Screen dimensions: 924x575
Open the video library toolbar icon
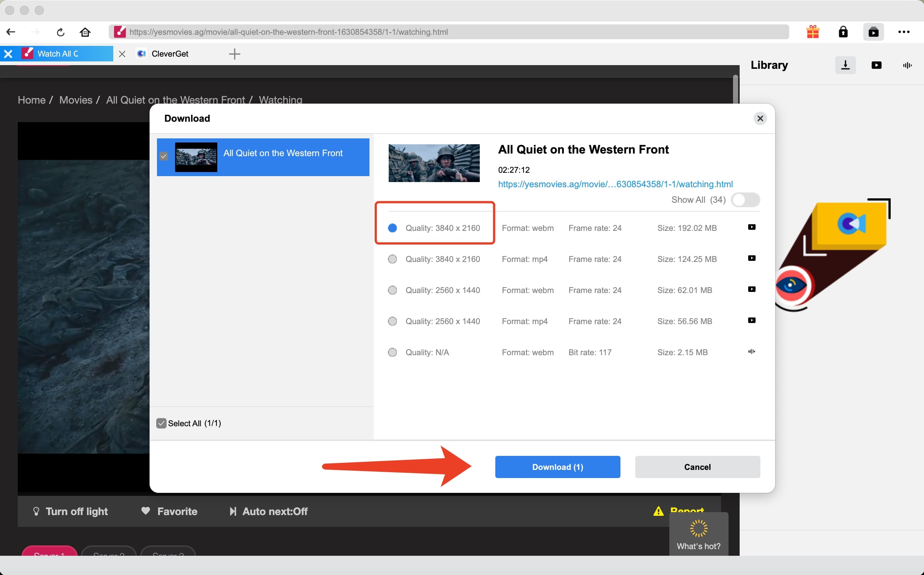tap(873, 32)
